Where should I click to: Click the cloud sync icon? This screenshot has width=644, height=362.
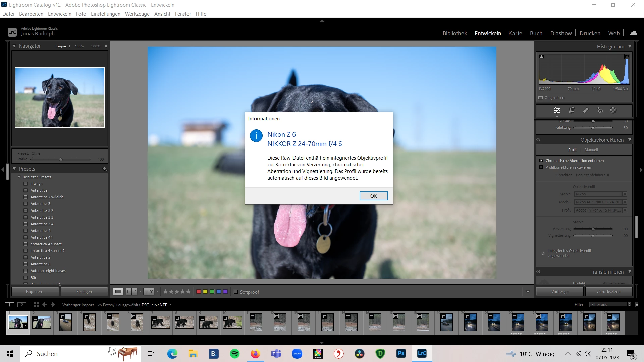[634, 33]
